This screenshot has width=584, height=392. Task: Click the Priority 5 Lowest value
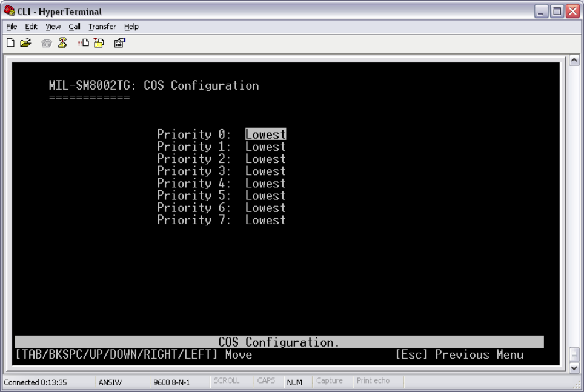pos(265,196)
